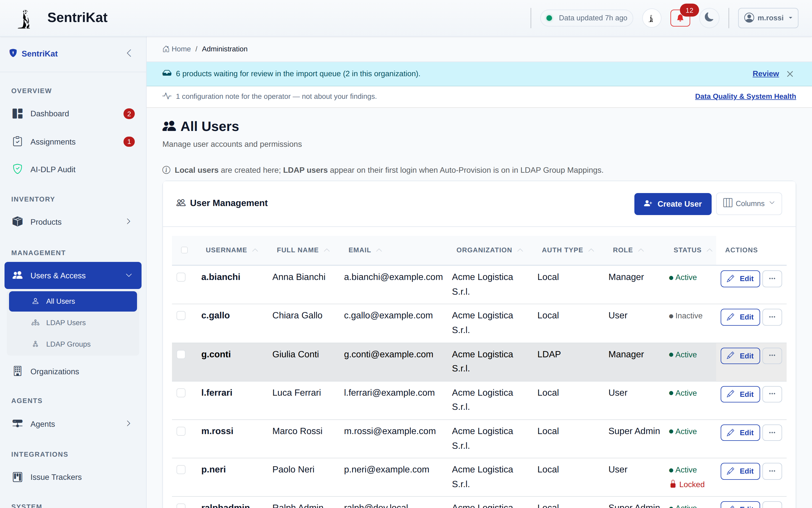Edit user g.conti

[740, 356]
